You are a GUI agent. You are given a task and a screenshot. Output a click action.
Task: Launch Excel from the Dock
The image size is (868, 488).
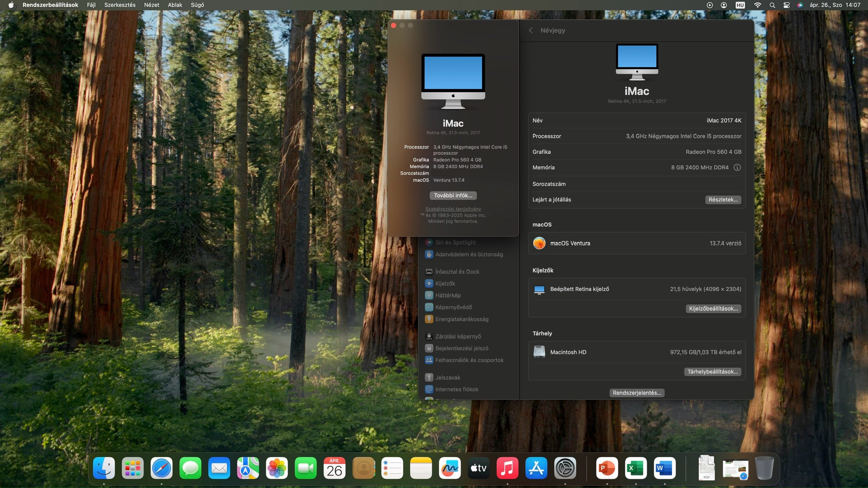(636, 468)
